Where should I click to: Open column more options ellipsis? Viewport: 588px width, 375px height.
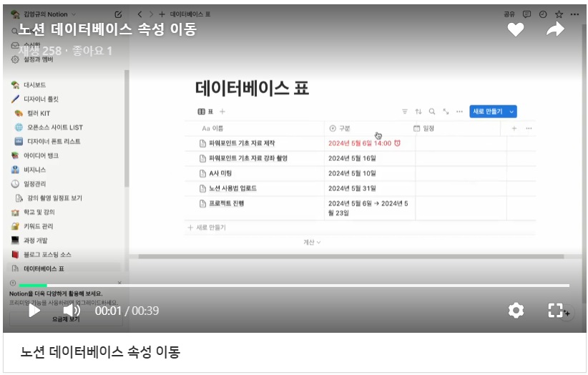(529, 128)
